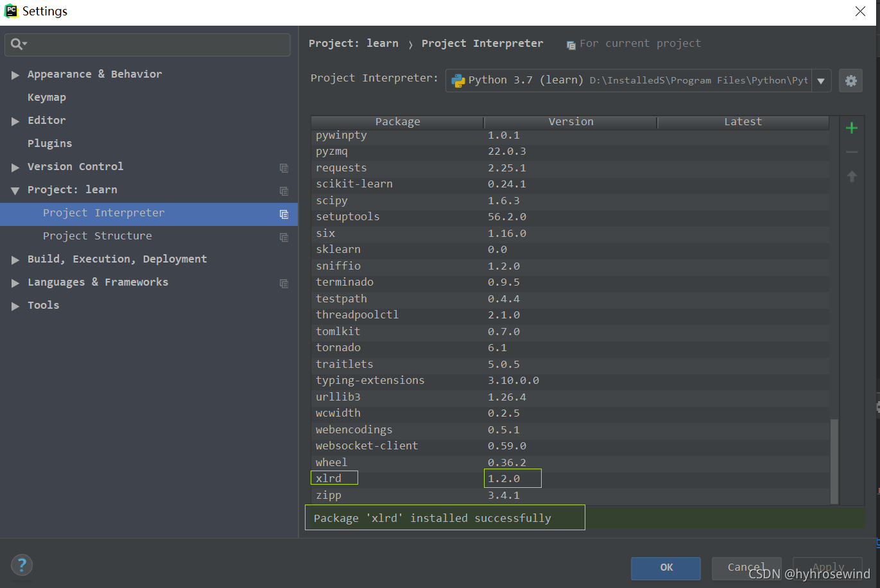Click the green plus install package icon

[852, 128]
